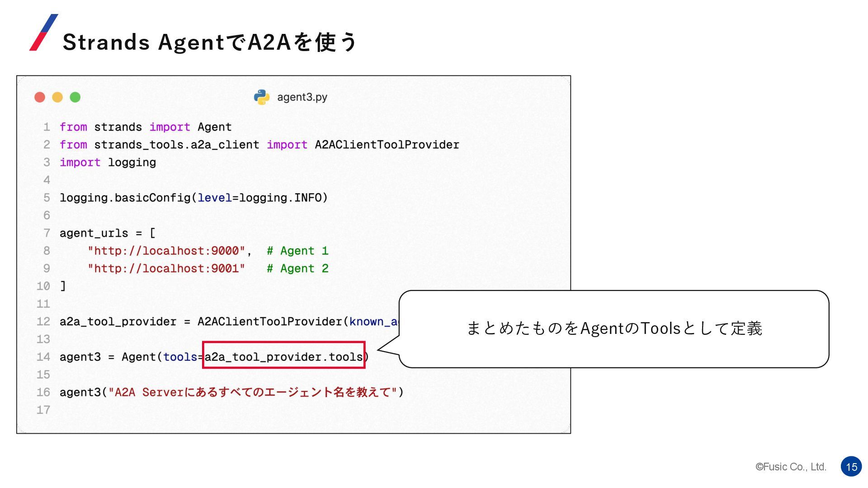Click 'agent3 = Agent(' on line 14
Image resolution: width=868 pixels, height=488 pixels.
click(x=111, y=357)
